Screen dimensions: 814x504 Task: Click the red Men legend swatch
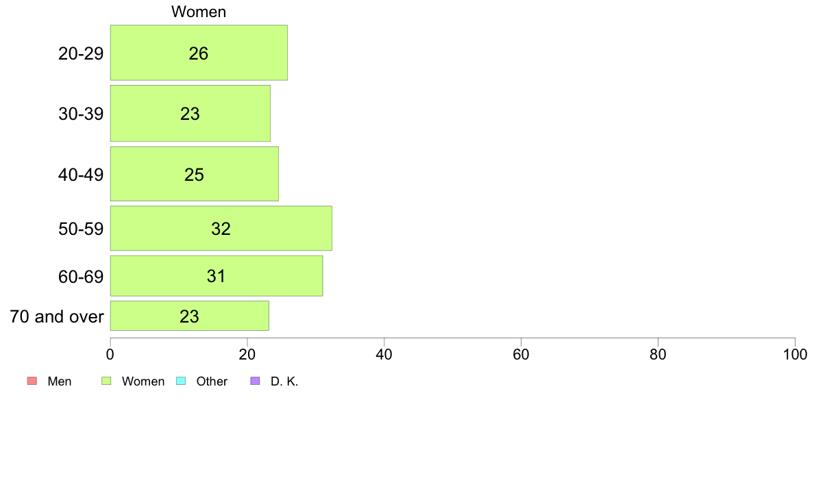32,381
